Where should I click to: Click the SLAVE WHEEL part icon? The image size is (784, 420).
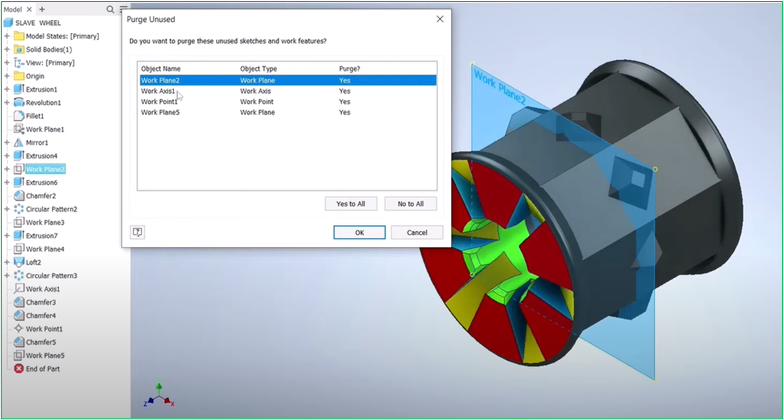pos(8,22)
